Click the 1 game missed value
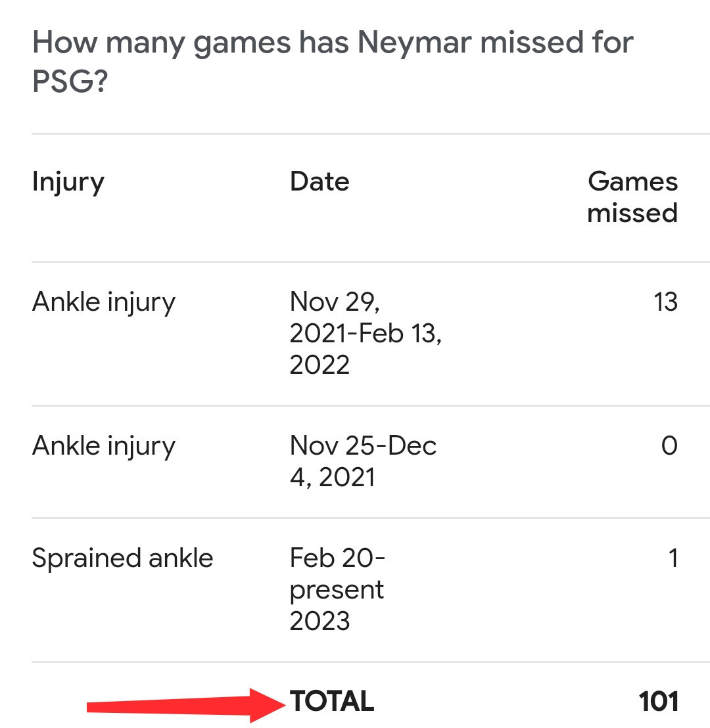 673,558
